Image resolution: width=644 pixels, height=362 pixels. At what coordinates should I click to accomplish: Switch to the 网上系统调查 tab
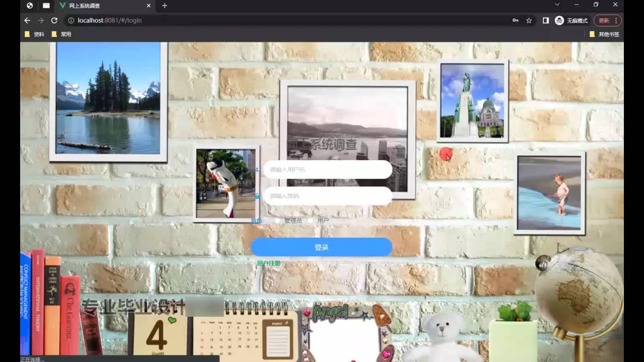coord(101,6)
